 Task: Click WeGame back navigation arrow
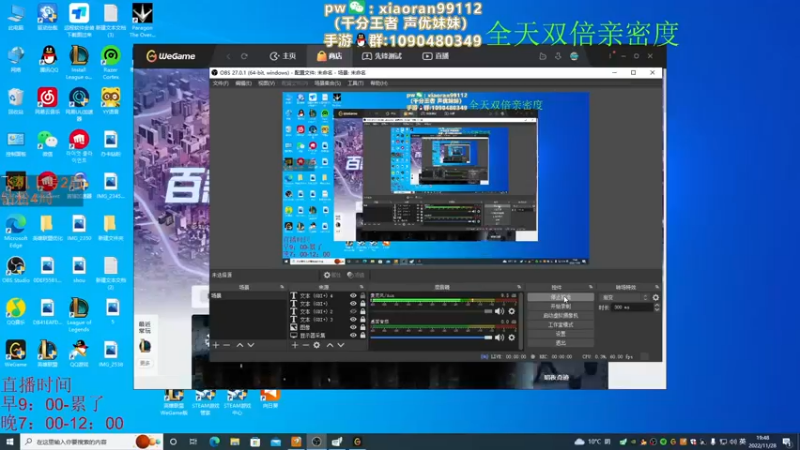228,56
